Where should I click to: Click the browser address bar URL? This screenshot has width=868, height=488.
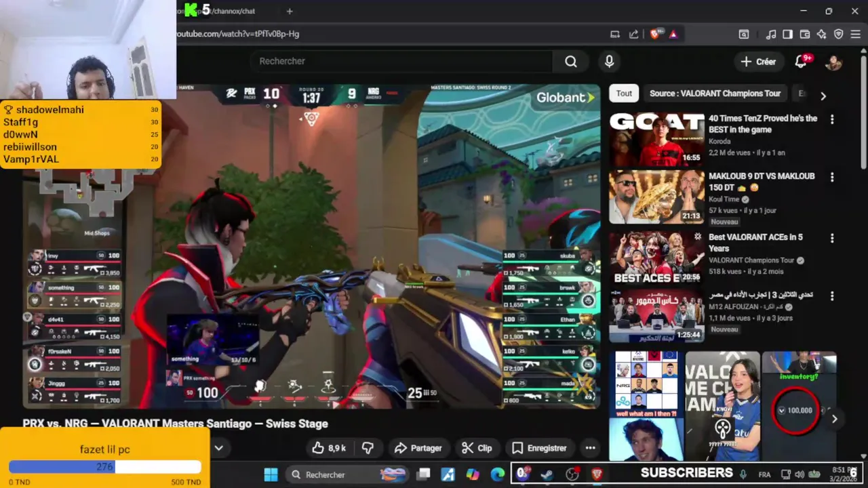[x=238, y=34]
